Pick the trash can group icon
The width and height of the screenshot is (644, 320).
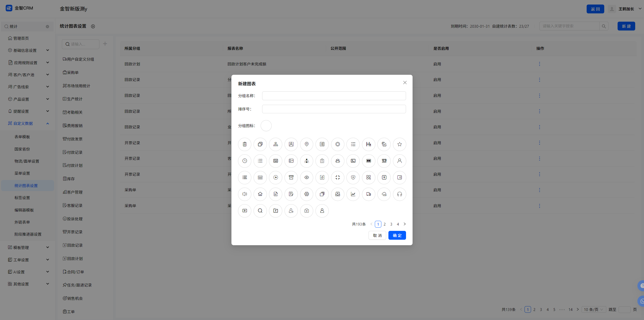(245, 144)
